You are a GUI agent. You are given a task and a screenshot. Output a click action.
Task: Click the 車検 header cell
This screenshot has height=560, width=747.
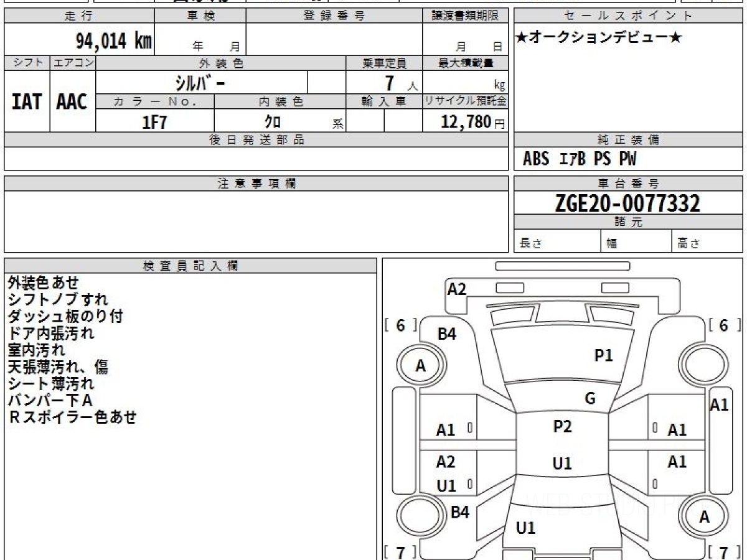pos(200,16)
